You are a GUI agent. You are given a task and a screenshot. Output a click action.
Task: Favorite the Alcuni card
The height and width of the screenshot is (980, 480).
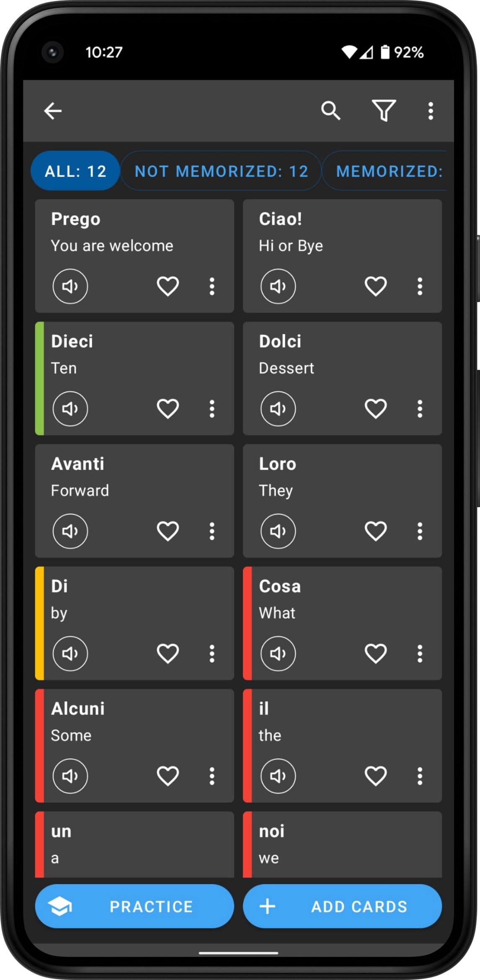pyautogui.click(x=168, y=776)
